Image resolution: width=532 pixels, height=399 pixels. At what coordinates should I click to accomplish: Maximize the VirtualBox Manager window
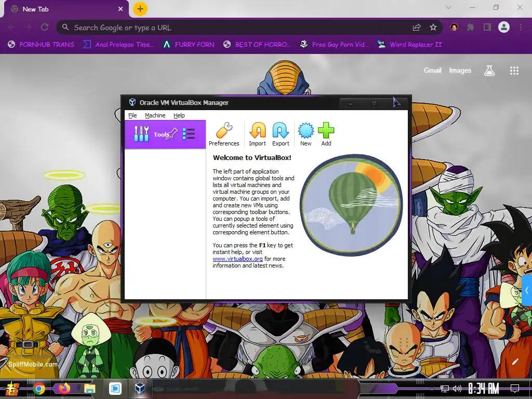374,103
